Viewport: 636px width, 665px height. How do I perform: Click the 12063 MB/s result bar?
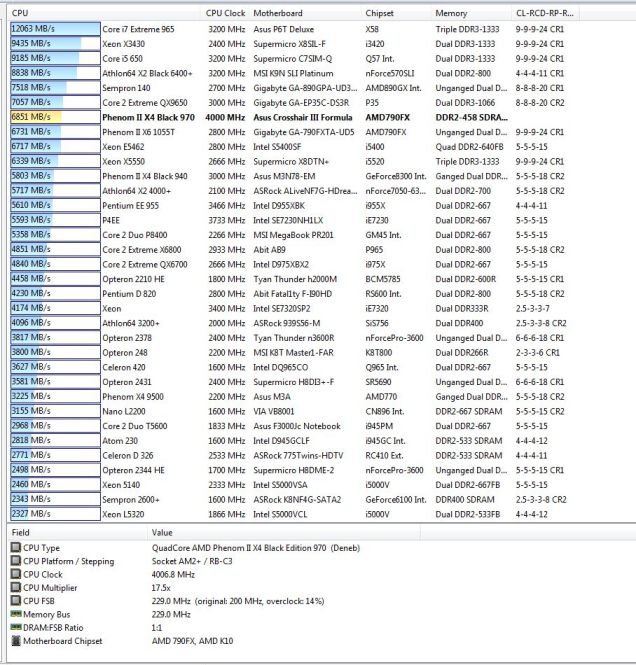tap(55, 29)
